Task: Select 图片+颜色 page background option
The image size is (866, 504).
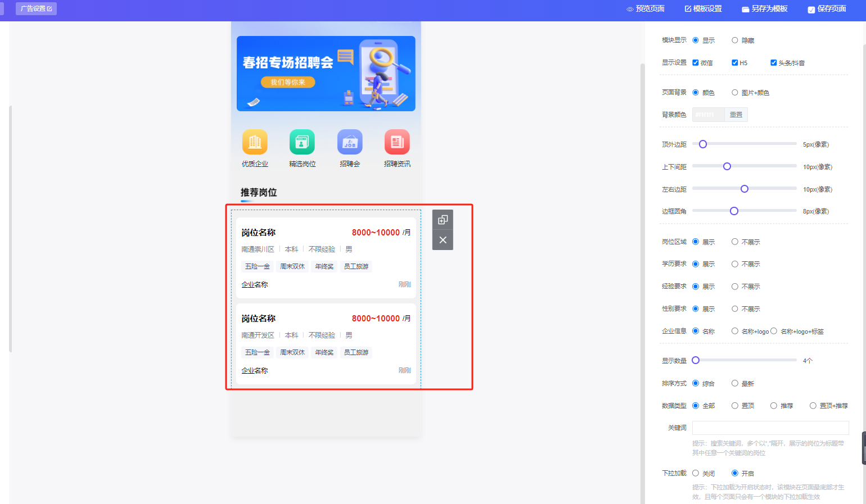Action: 735,93
